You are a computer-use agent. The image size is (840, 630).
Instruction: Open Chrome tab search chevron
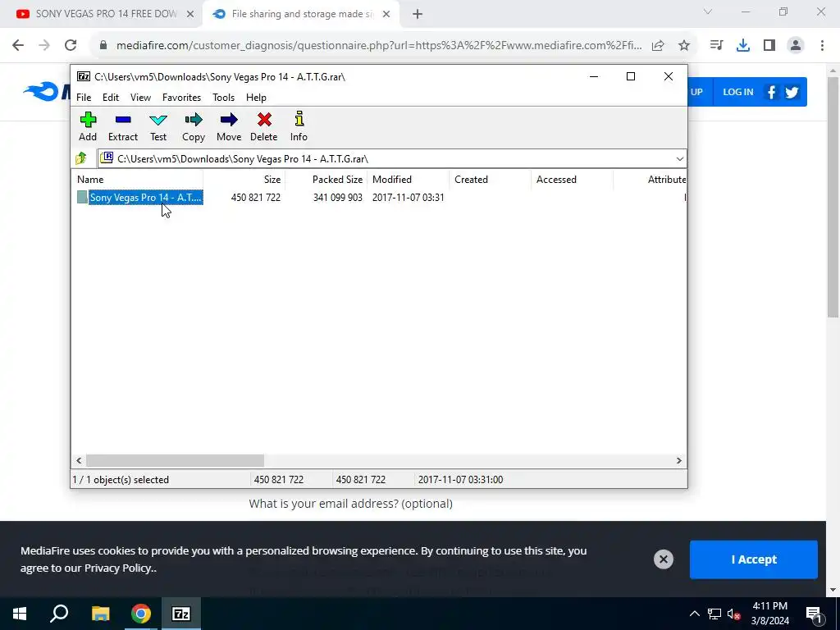708,11
